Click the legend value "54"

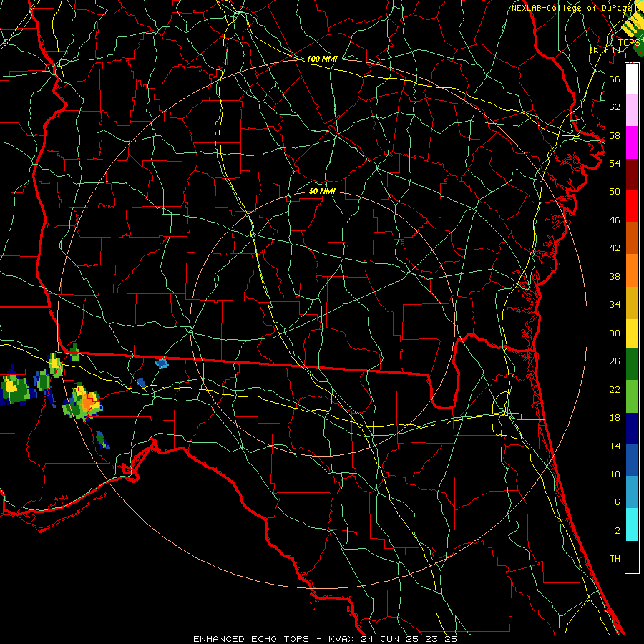[615, 163]
